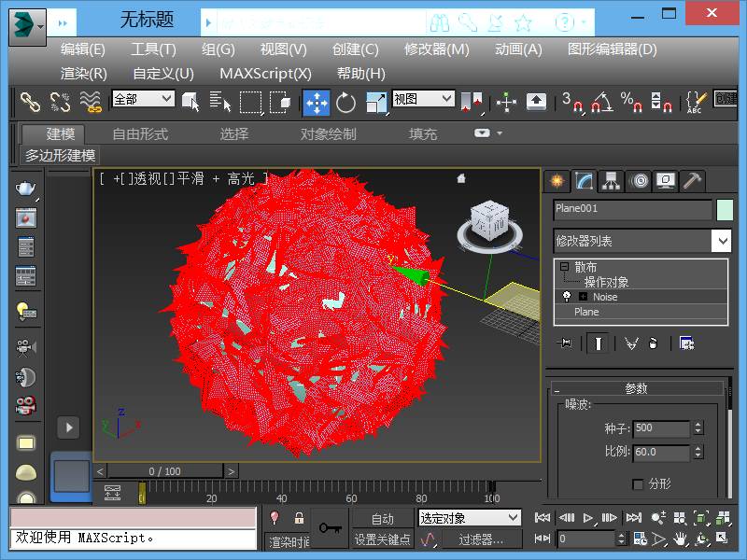747x560 pixels.
Task: Click the time slider 0 / 100 handle
Action: 165,471
